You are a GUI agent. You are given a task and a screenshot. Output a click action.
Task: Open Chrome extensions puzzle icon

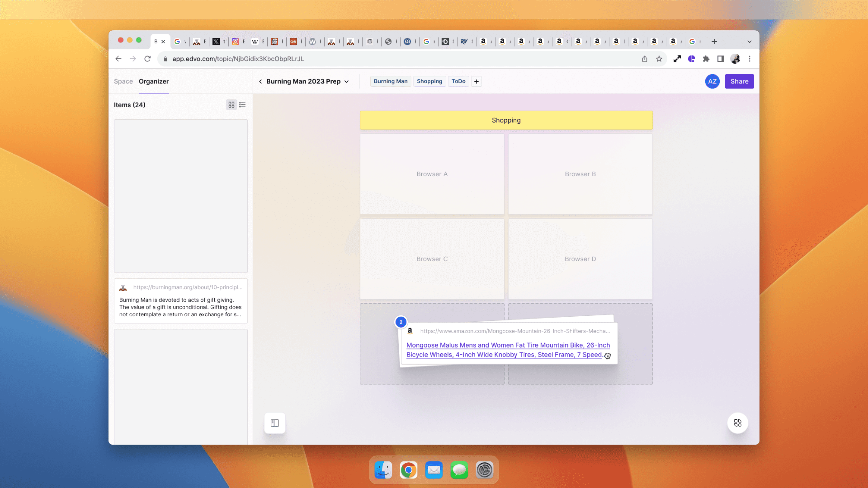point(706,59)
